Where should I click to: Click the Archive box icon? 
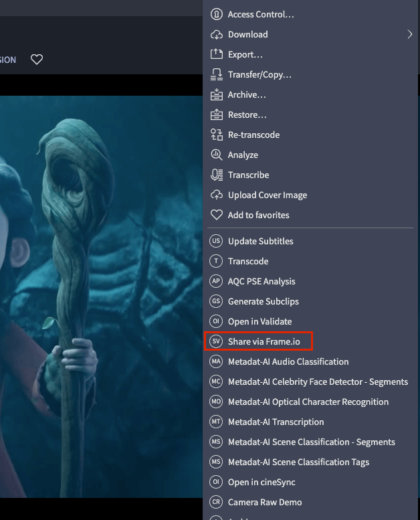click(x=217, y=94)
